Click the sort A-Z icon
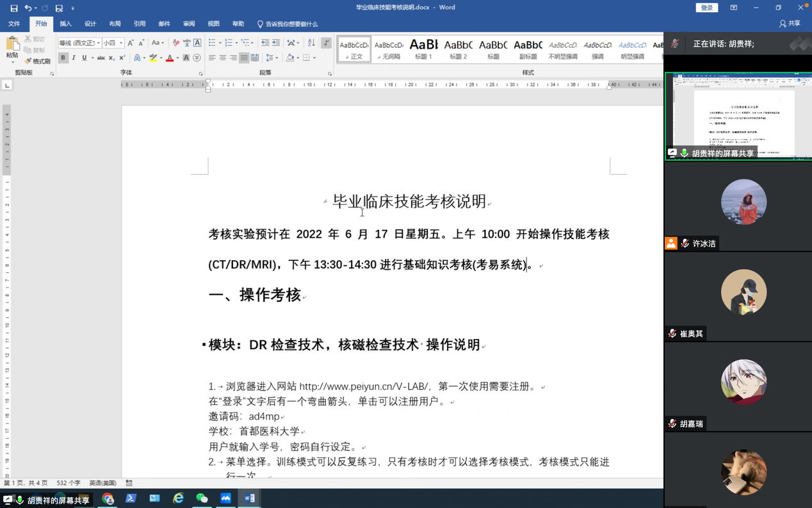Image resolution: width=812 pixels, height=508 pixels. tap(311, 43)
